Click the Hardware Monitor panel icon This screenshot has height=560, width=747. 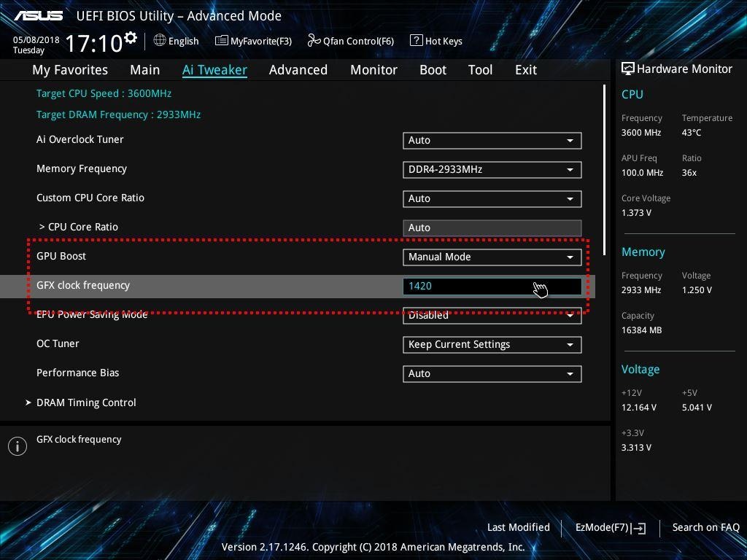629,69
